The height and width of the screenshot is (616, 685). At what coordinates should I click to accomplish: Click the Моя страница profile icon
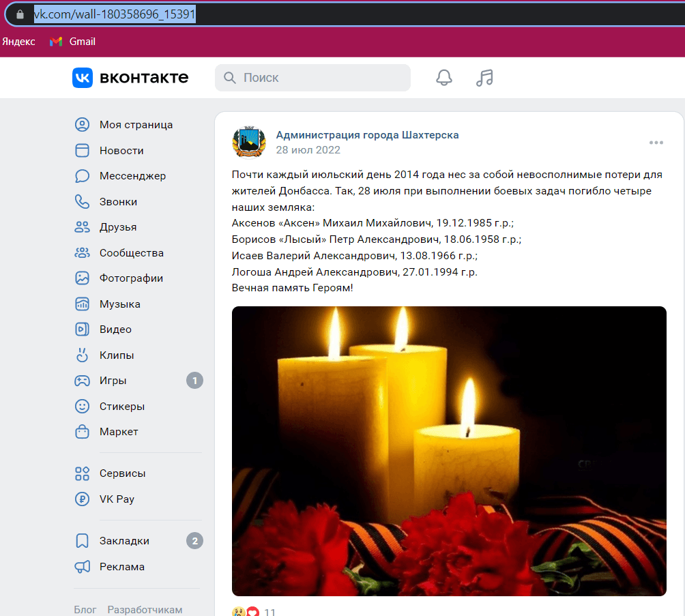coord(82,125)
